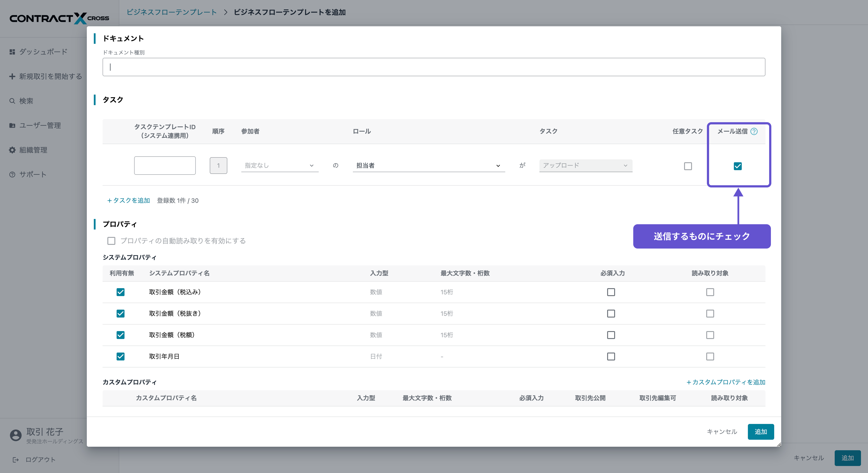Toggle the 任意タスク checkbox
The image size is (868, 473).
coord(688,166)
